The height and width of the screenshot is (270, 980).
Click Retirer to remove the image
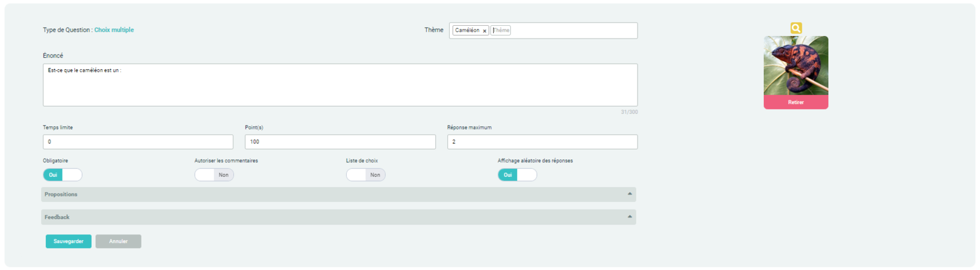(x=796, y=102)
